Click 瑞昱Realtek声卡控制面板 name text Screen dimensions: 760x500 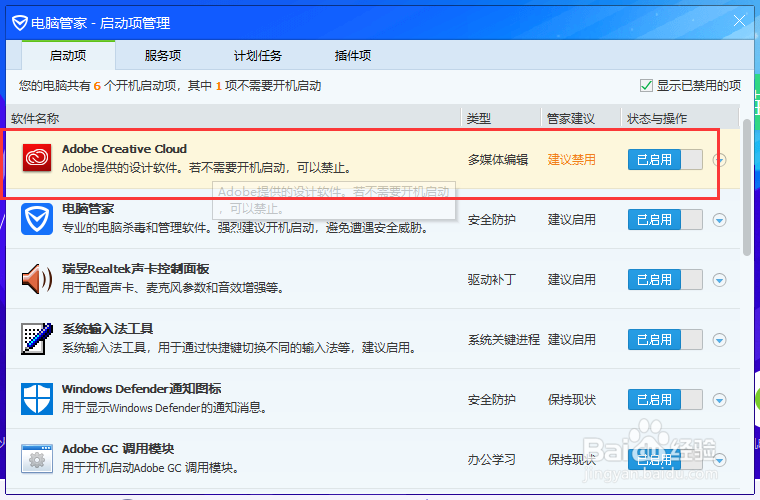click(136, 269)
